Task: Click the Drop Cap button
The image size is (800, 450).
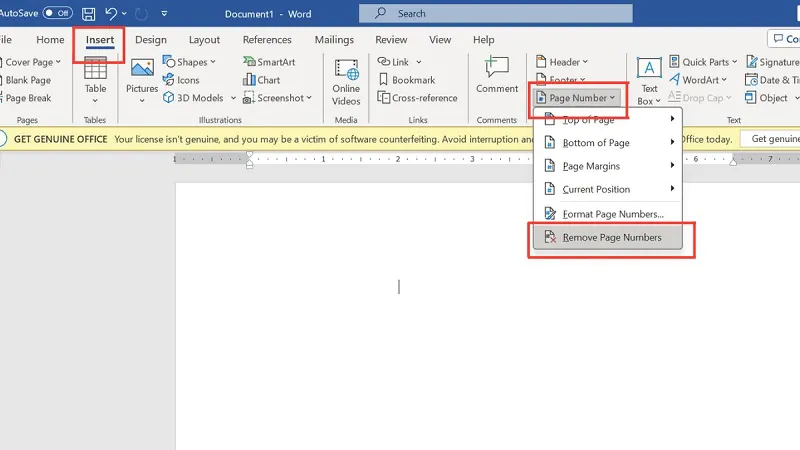Action: click(699, 98)
